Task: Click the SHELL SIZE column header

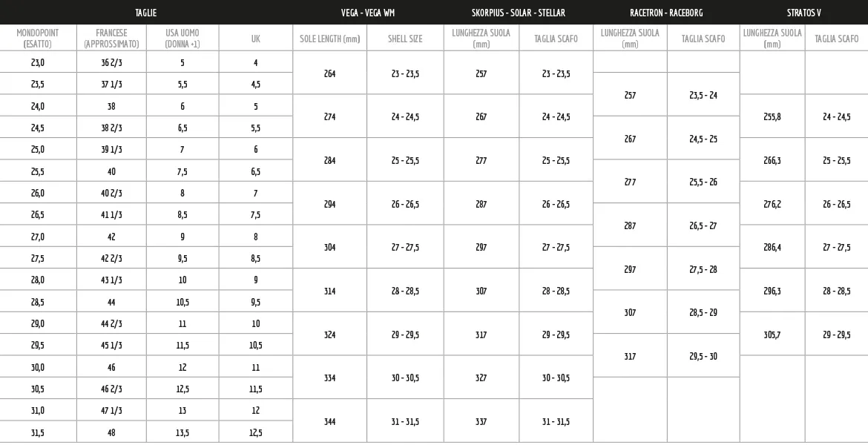Action: tap(405, 39)
